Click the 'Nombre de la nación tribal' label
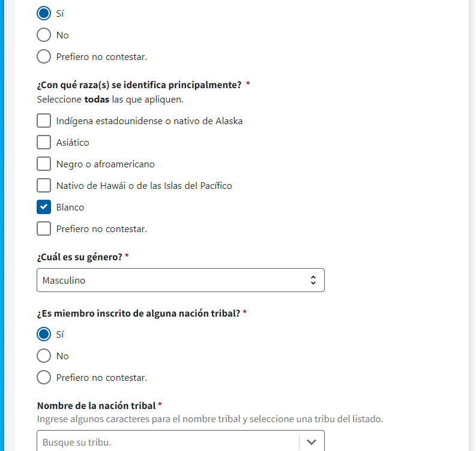 coord(96,406)
